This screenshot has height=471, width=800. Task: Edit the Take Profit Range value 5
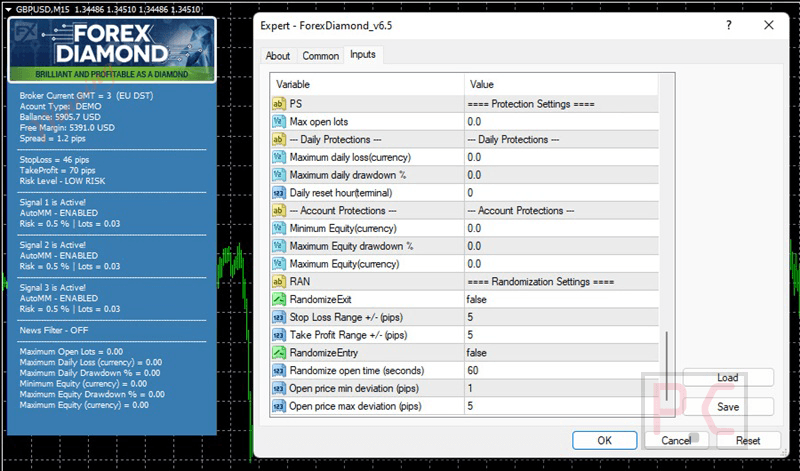click(x=561, y=335)
